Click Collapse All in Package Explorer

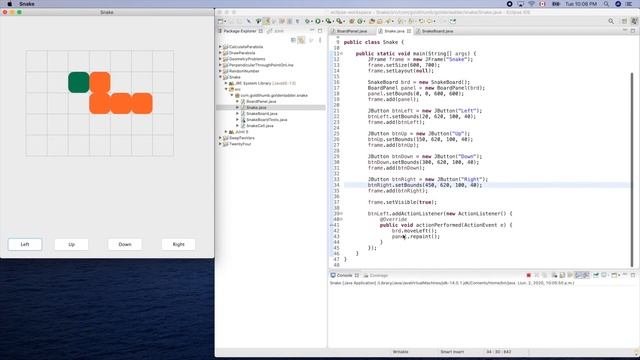click(293, 40)
